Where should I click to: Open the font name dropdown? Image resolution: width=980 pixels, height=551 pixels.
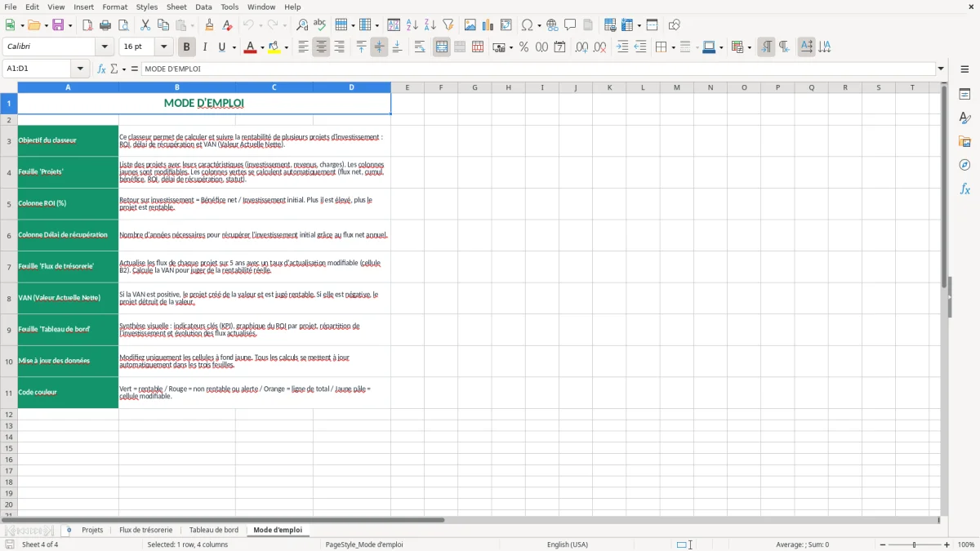tap(105, 47)
